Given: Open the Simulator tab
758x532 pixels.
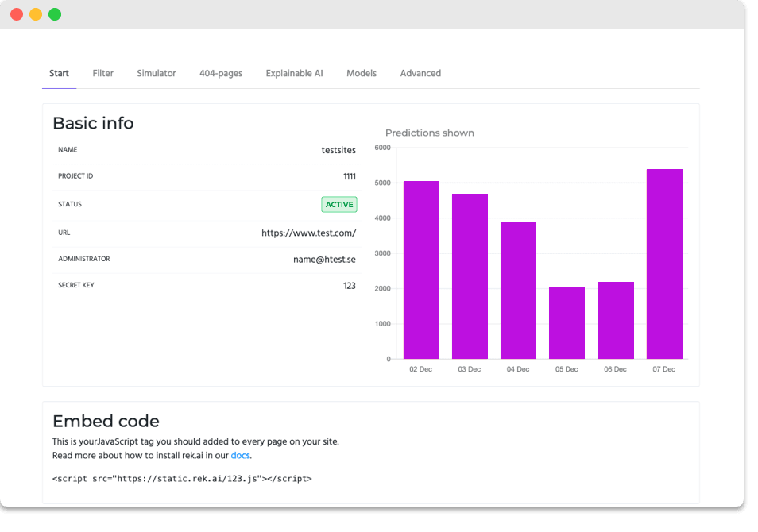Looking at the screenshot, I should coord(157,73).
